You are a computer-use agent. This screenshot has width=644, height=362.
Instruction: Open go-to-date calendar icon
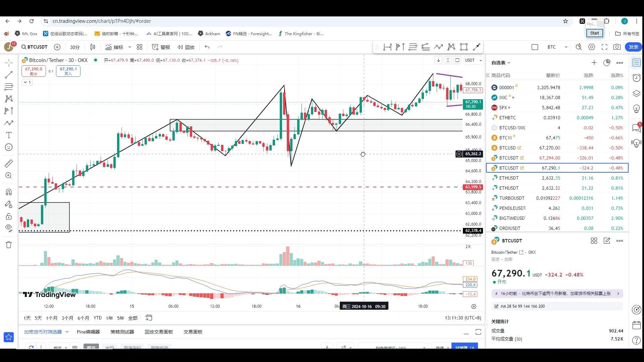click(149, 317)
